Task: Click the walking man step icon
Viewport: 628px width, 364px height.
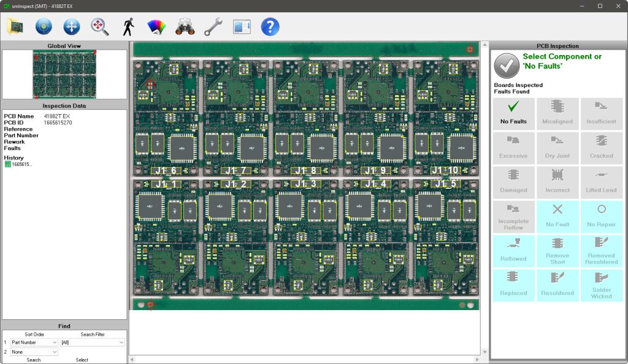Action: [x=128, y=26]
